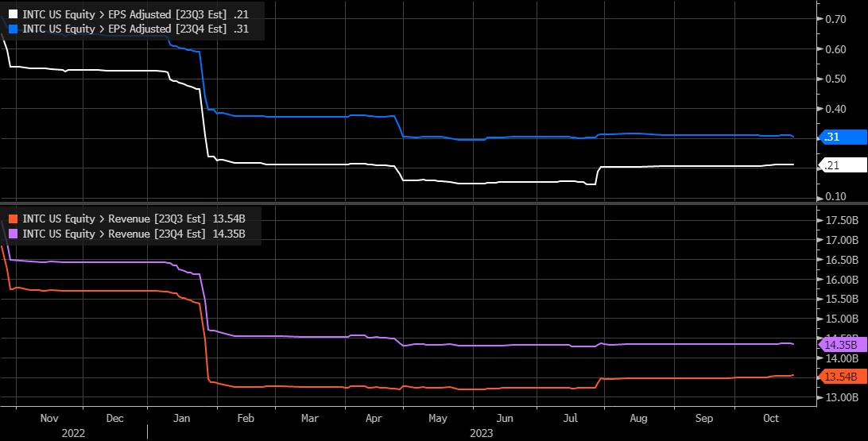The image size is (868, 441).
Task: Click the purple 14.35B last-value tag
Action: click(x=842, y=345)
